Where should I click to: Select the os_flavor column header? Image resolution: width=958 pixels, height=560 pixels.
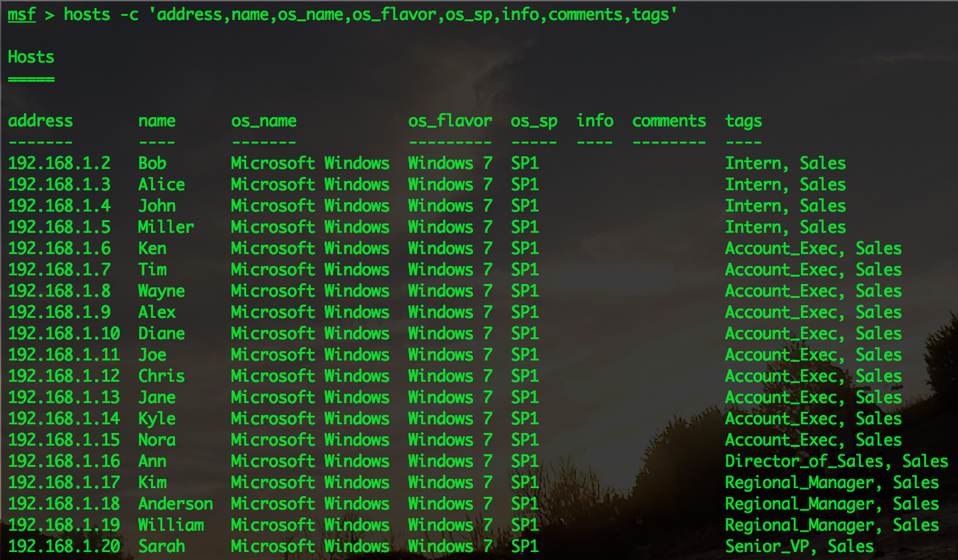pos(450,121)
